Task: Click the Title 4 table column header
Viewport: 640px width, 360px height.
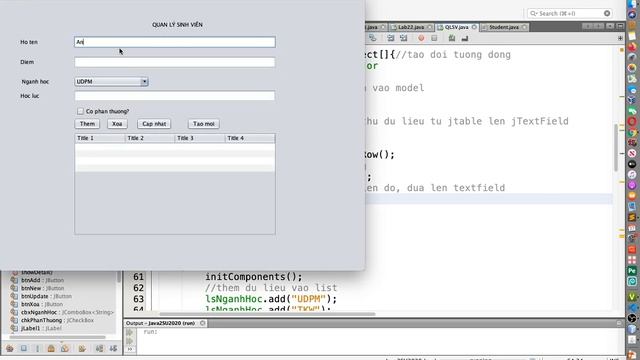Action: (250, 138)
